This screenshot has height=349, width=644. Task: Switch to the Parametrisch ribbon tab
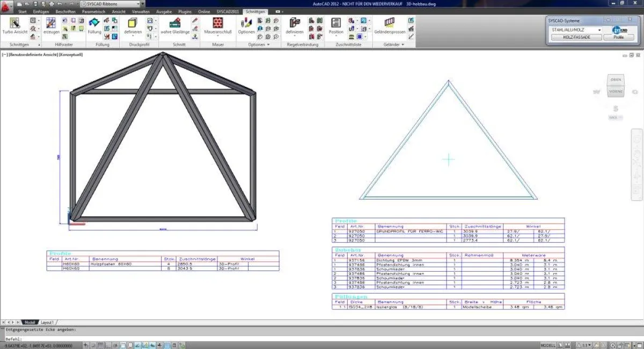tap(93, 11)
